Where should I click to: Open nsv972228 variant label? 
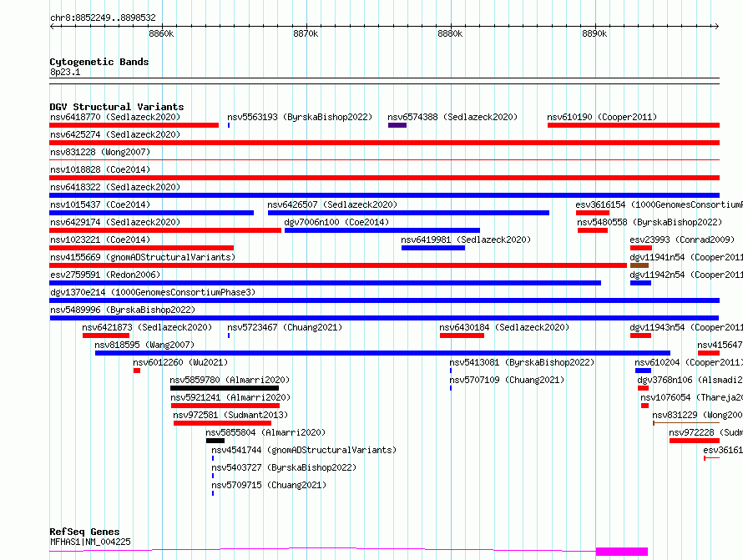705,432
